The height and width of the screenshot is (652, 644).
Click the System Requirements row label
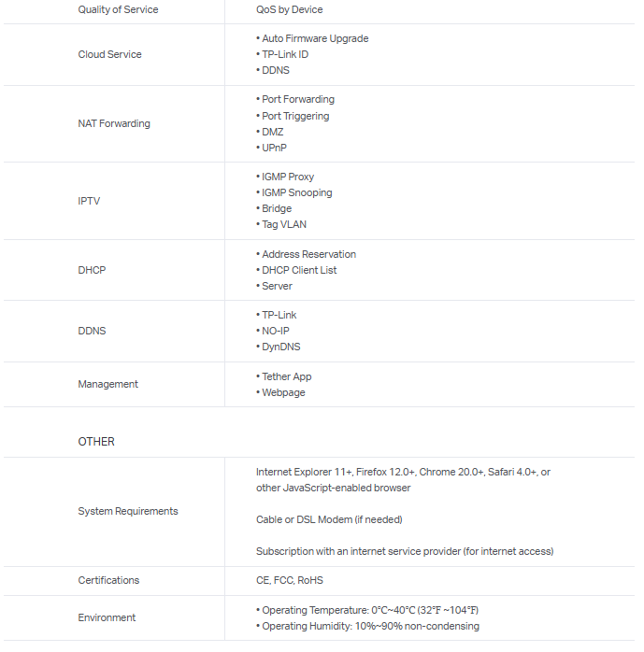click(128, 511)
